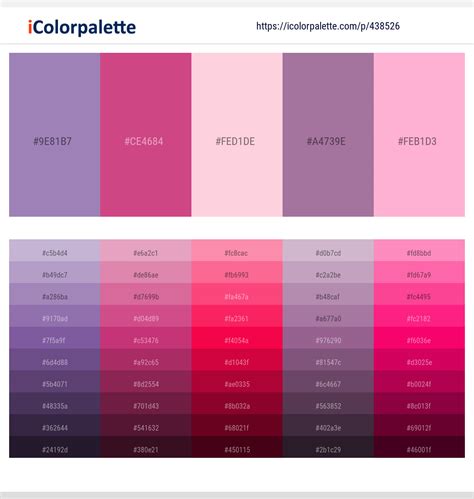
Task: Click the #c5b4d4 shade cell
Action: pos(54,251)
